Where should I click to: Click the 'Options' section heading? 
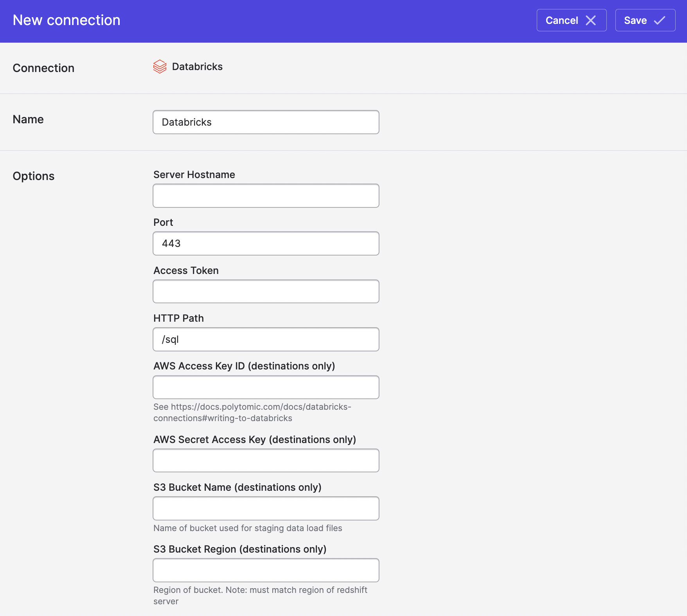[x=34, y=176]
